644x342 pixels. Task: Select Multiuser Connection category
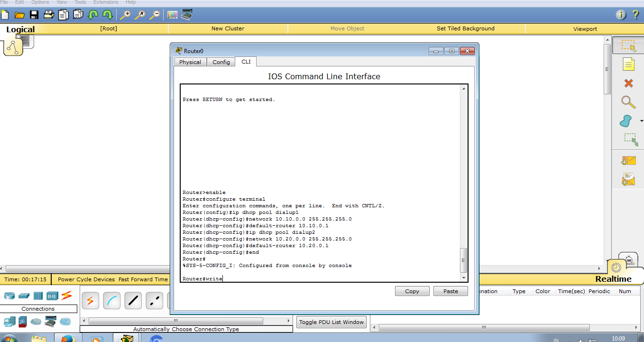click(x=65, y=322)
